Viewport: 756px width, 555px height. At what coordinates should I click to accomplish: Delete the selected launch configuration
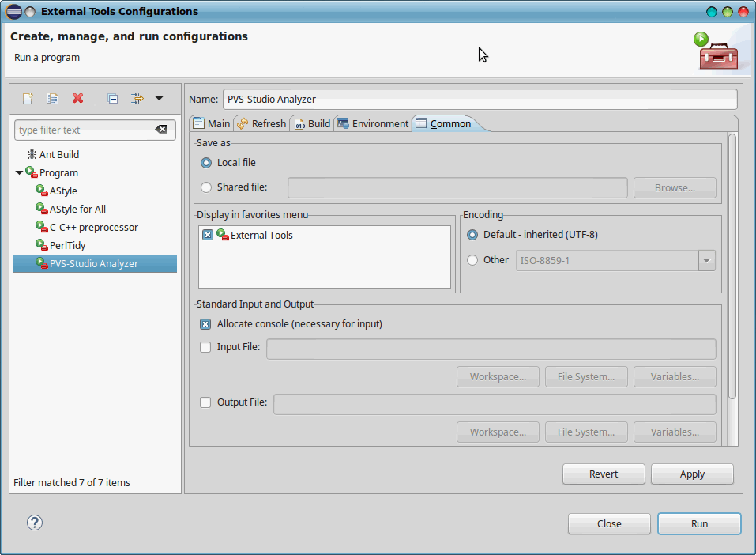click(77, 99)
